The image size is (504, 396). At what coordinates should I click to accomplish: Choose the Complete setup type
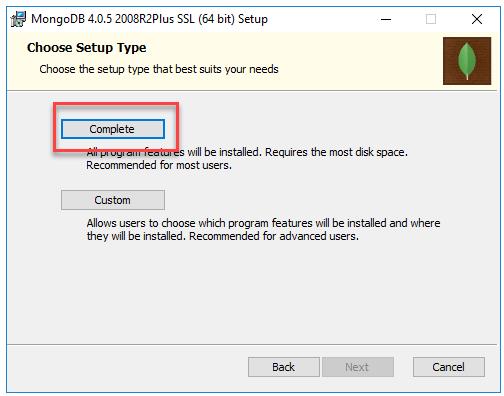(x=113, y=129)
